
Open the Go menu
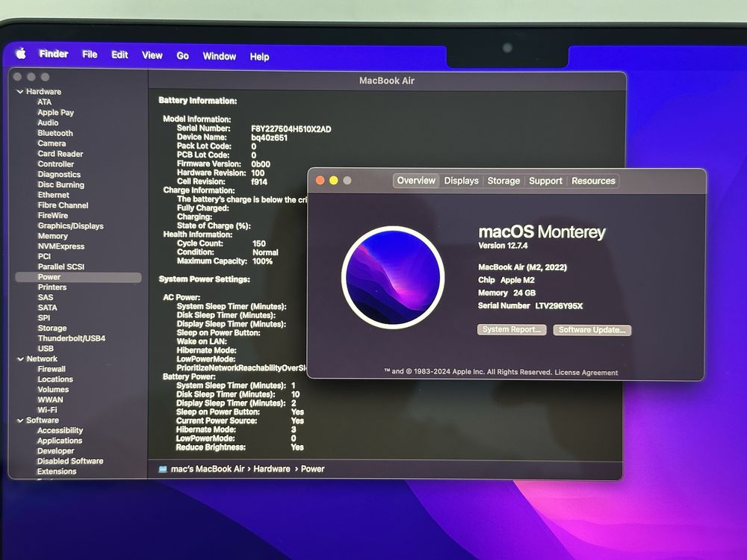pyautogui.click(x=182, y=56)
